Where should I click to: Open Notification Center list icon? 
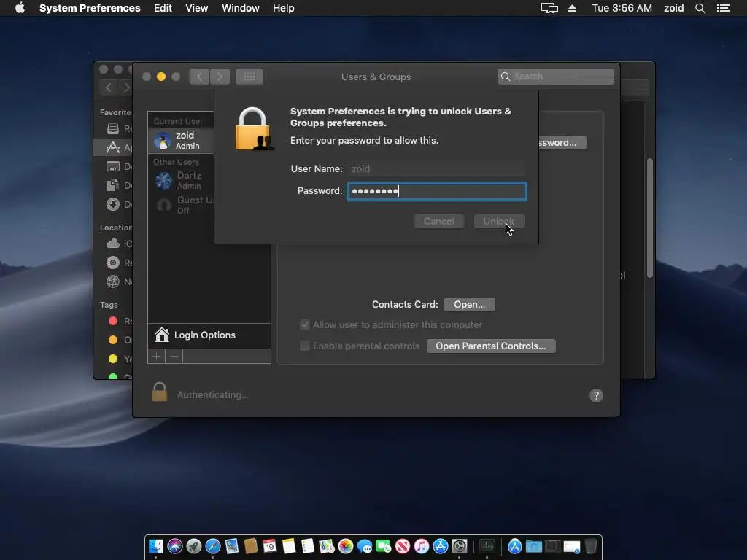coord(724,8)
